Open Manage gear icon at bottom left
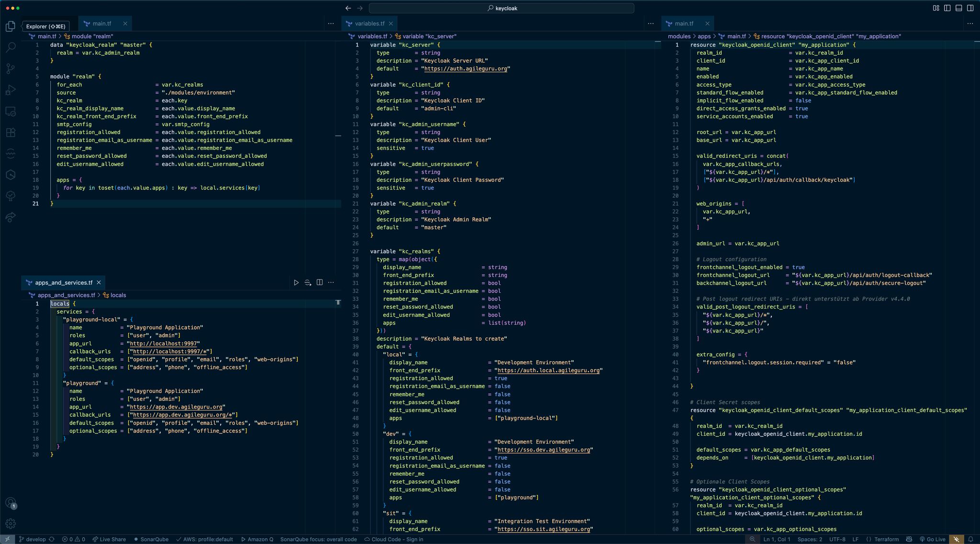This screenshot has width=980, height=544. (x=10, y=524)
